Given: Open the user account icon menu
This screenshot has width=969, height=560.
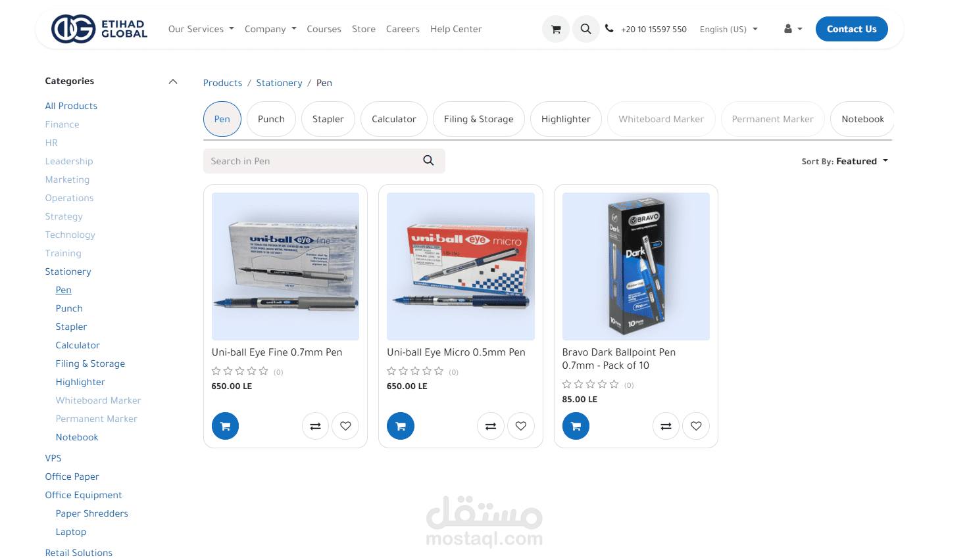Looking at the screenshot, I should tap(793, 29).
